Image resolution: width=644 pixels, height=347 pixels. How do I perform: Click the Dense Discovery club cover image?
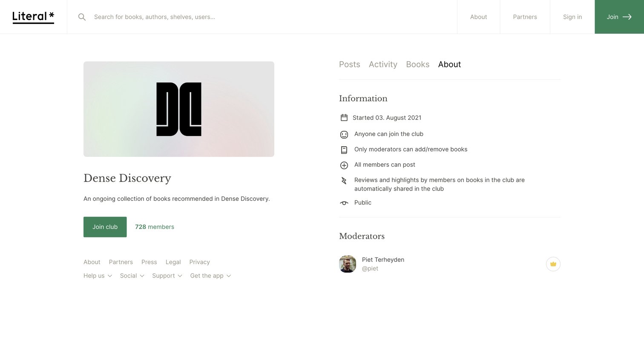[179, 109]
